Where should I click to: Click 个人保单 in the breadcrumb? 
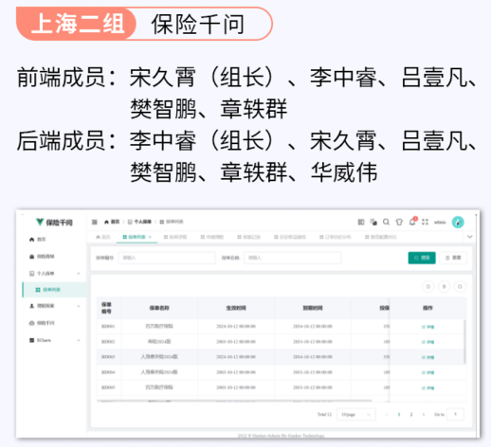[x=139, y=222]
